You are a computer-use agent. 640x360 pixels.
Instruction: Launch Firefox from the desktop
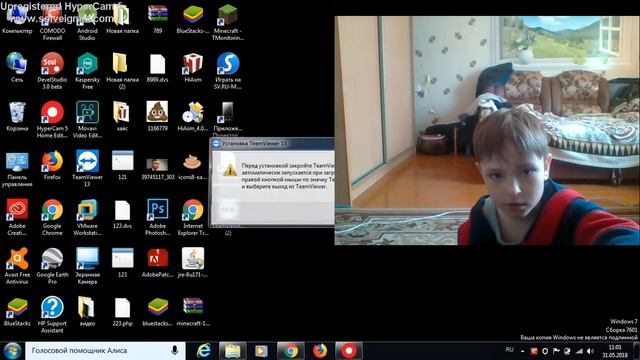click(52, 165)
